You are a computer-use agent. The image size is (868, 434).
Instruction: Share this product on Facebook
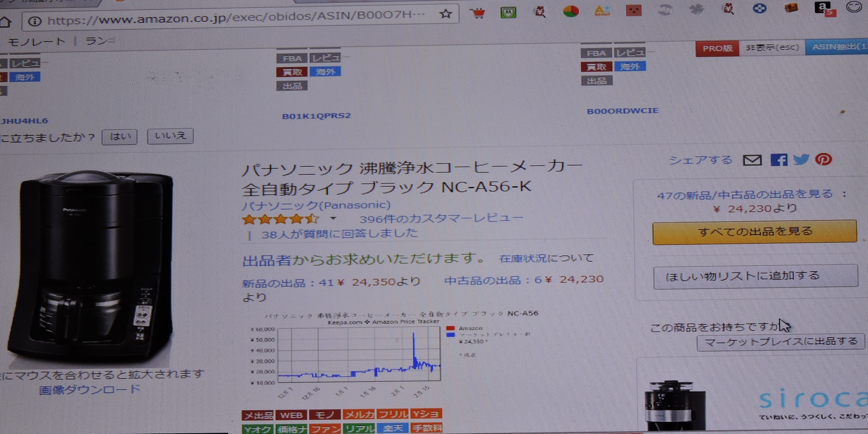point(779,160)
